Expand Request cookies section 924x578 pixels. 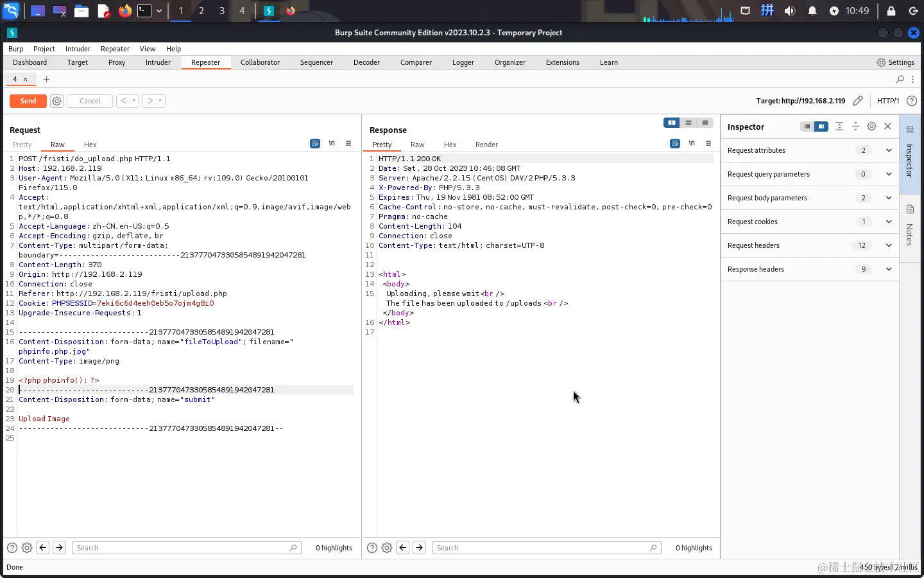810,222
